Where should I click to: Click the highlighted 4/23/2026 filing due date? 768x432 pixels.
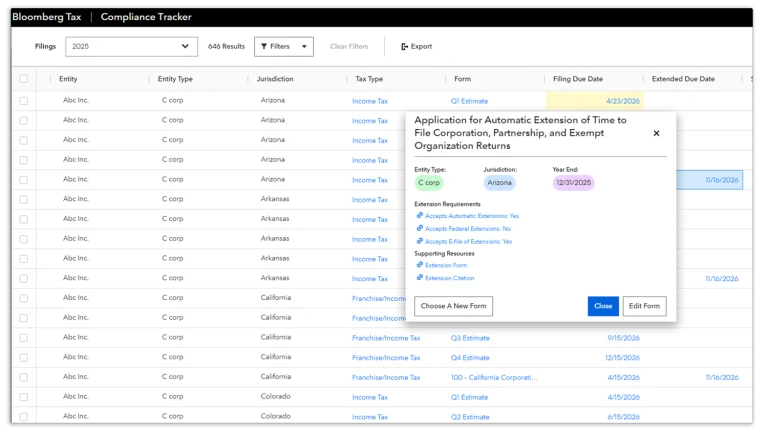pos(623,101)
